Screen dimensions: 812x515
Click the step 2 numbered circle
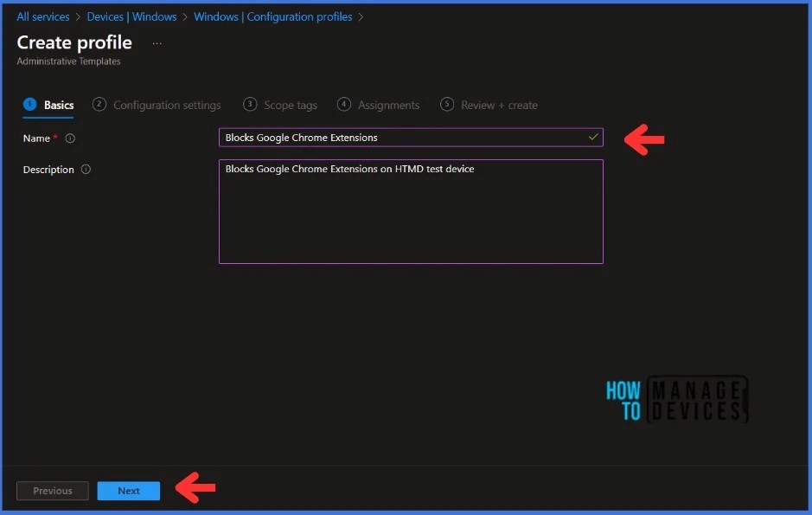click(99, 104)
